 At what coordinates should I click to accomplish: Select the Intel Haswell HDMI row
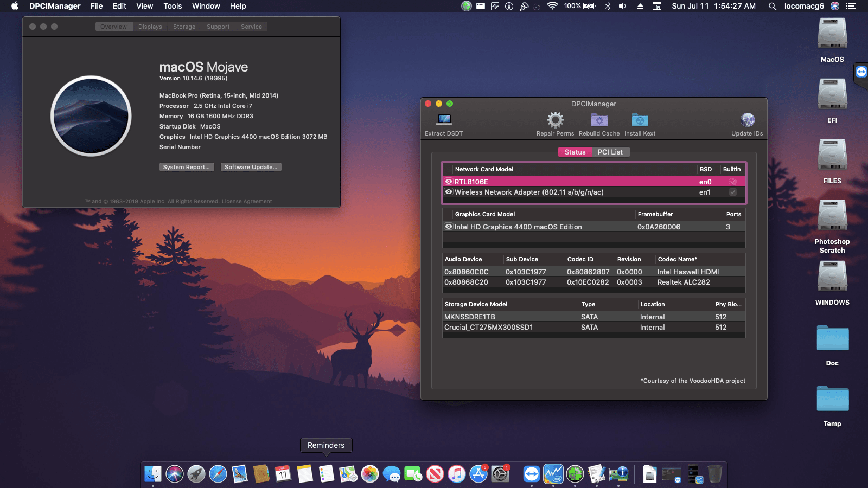click(594, 272)
